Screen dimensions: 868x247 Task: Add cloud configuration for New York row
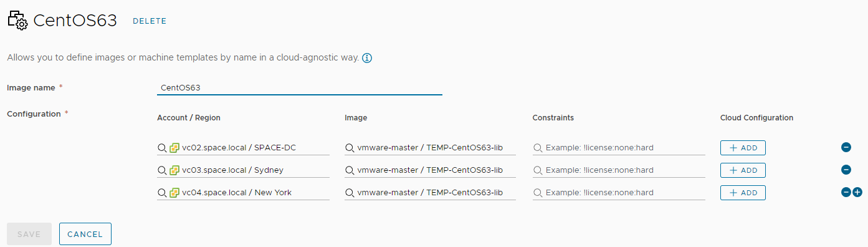point(743,193)
